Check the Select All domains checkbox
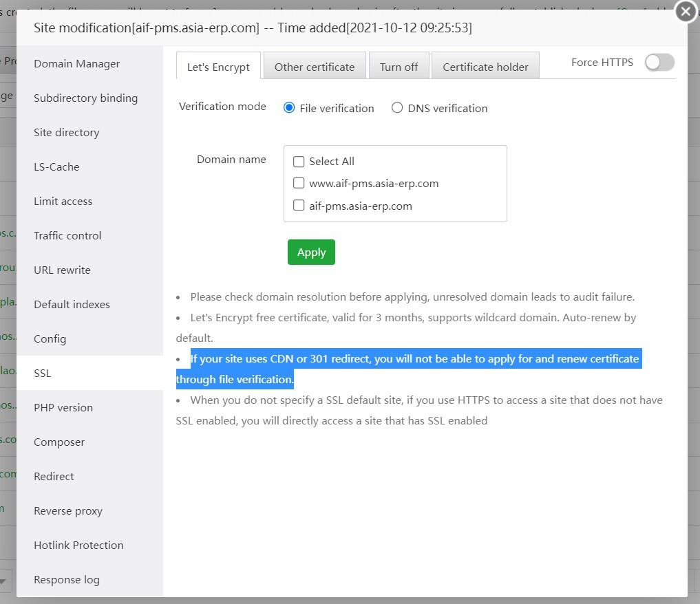700x604 pixels. point(299,162)
